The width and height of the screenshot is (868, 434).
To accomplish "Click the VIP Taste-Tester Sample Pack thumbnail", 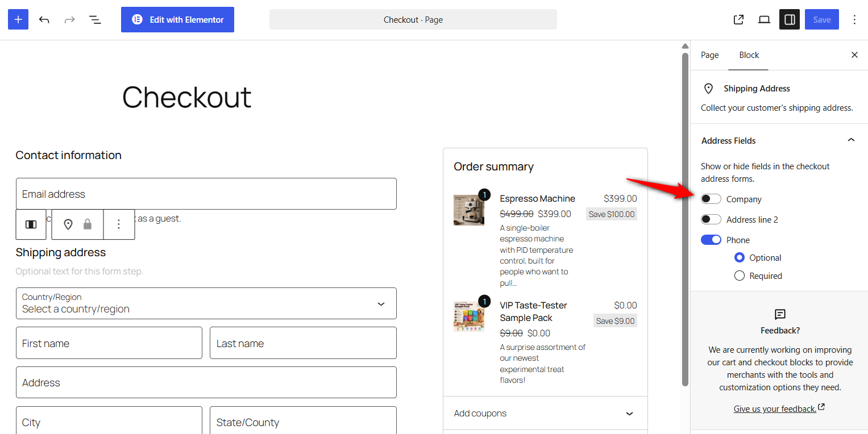I will coord(469,316).
